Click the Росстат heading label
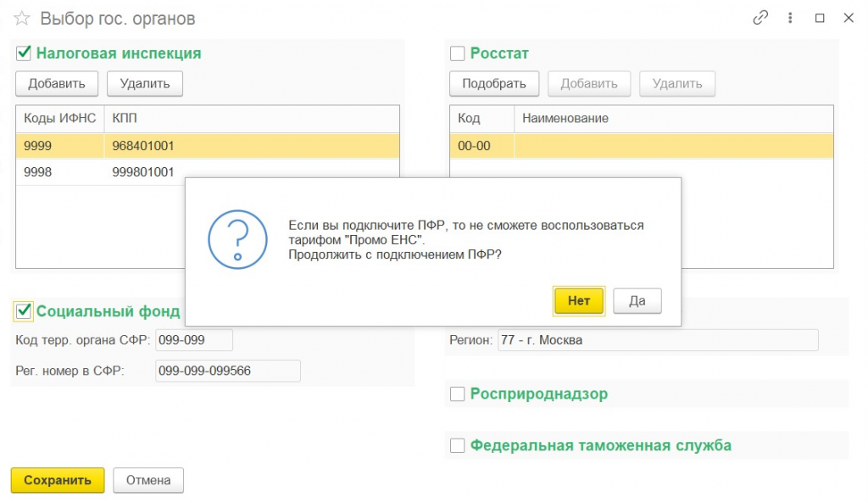Screen dimensions: 868x503 (x=499, y=53)
